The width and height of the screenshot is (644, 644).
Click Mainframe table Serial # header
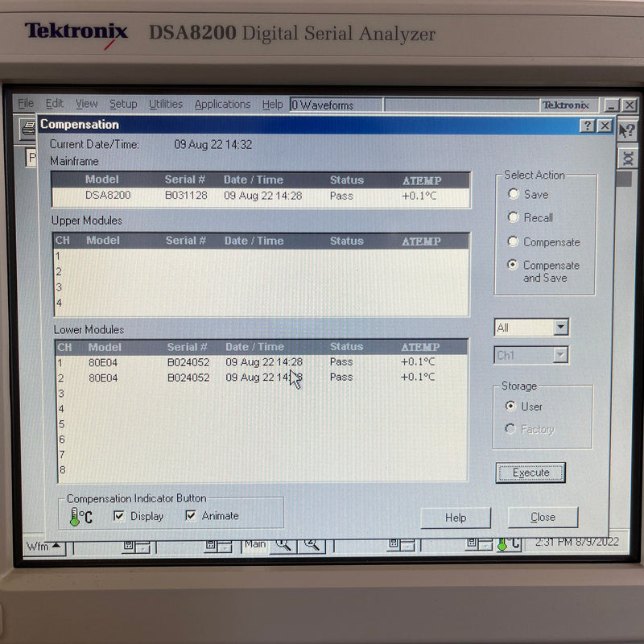click(x=185, y=180)
